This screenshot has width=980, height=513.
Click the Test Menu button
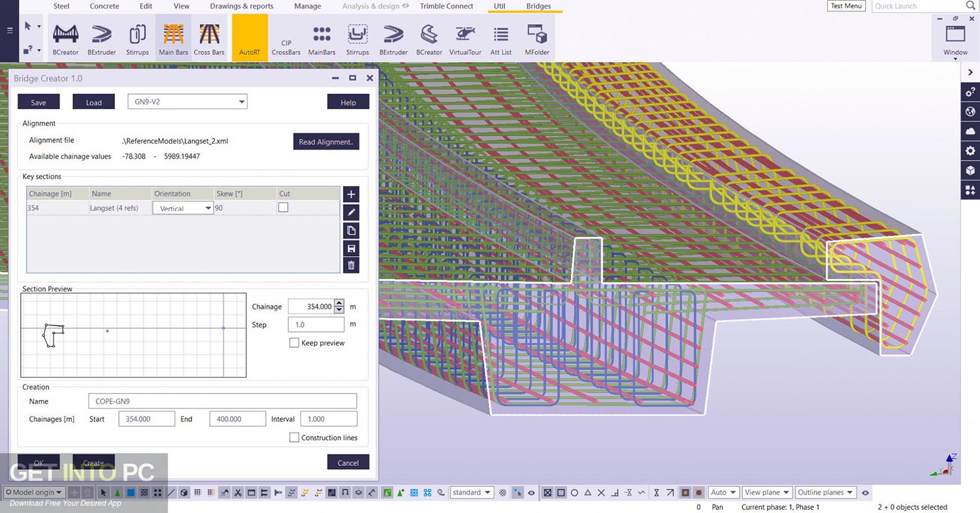point(846,6)
